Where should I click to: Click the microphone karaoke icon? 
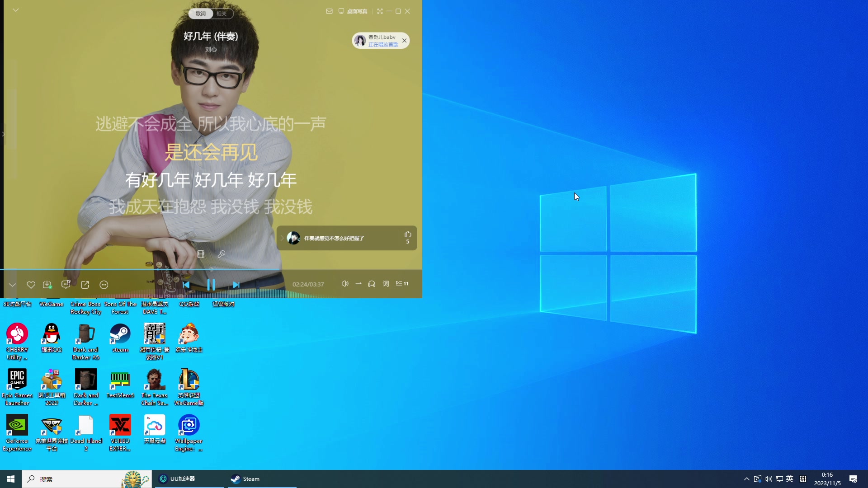click(222, 254)
